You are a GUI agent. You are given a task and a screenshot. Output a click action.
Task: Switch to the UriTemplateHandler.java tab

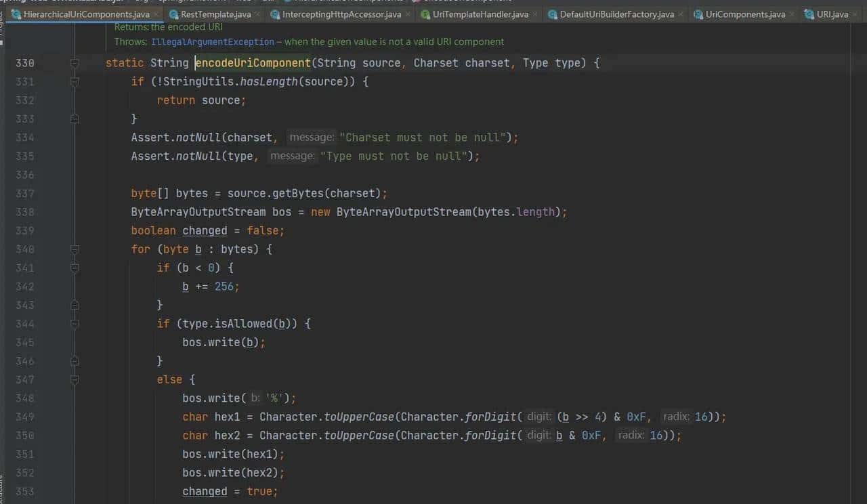click(480, 14)
